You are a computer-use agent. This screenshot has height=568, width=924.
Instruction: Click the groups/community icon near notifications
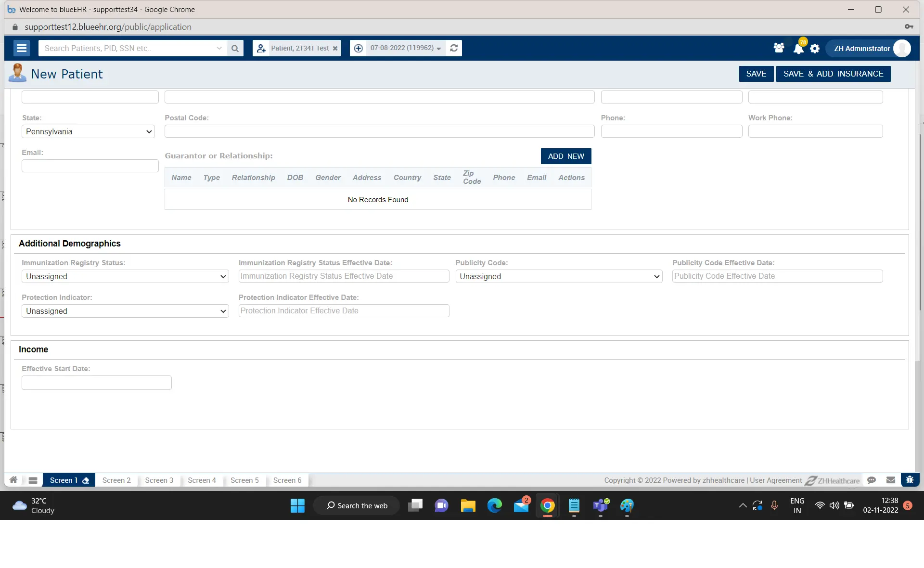tap(779, 48)
